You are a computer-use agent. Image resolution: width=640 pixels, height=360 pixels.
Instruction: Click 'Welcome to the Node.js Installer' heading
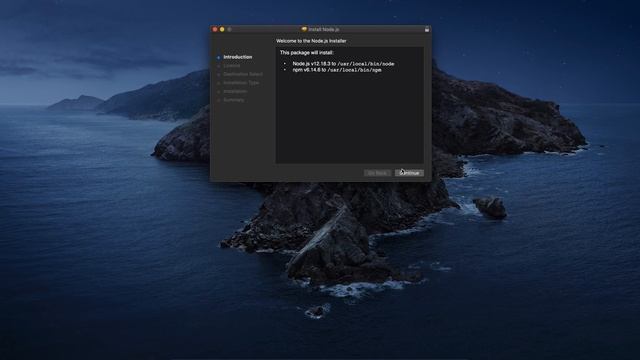tap(311, 41)
